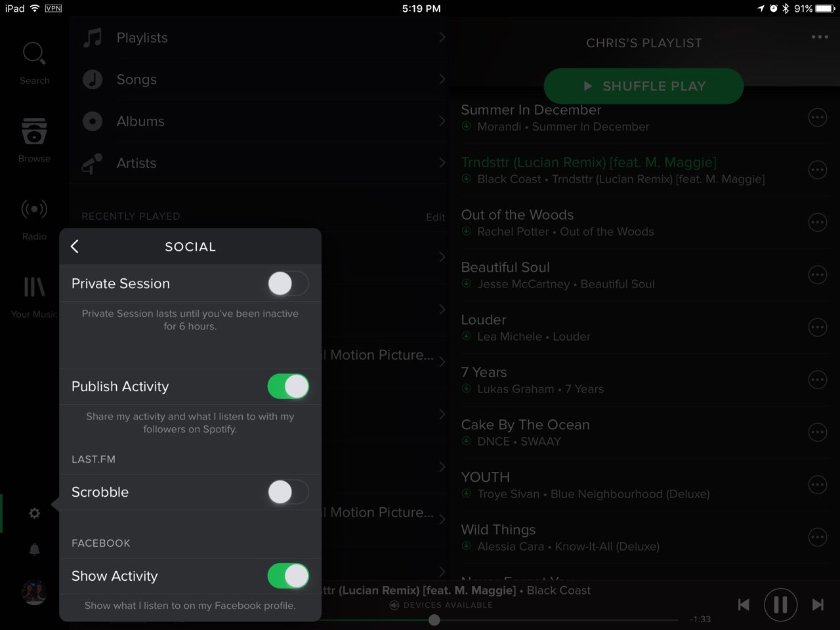Start Shuffle Play for Chris's Playlist
The height and width of the screenshot is (630, 840).
[644, 86]
